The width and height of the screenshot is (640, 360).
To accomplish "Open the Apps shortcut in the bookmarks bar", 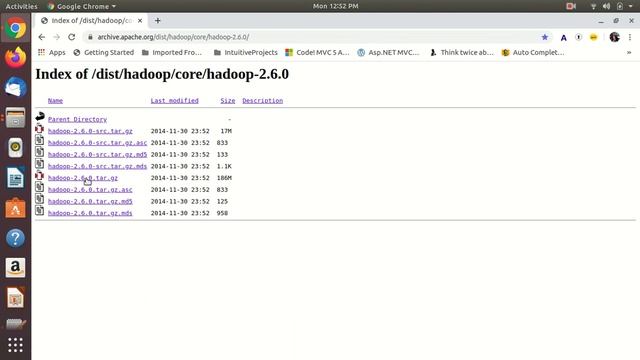I will tap(52, 52).
